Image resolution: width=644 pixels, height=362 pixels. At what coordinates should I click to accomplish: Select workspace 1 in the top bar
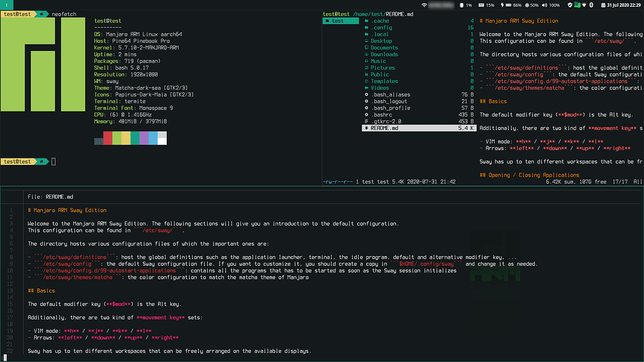pyautogui.click(x=6, y=4)
